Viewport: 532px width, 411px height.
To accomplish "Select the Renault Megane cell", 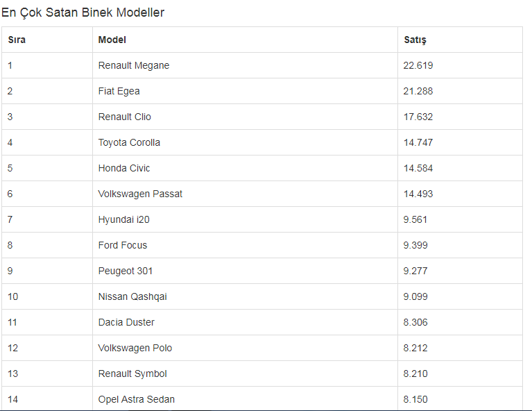I will 134,65.
